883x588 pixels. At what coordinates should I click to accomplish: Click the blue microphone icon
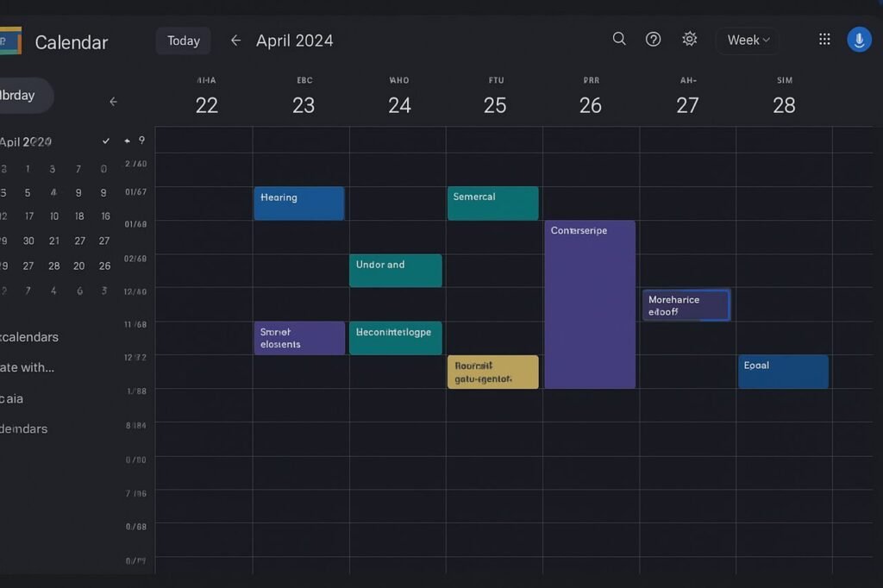859,39
